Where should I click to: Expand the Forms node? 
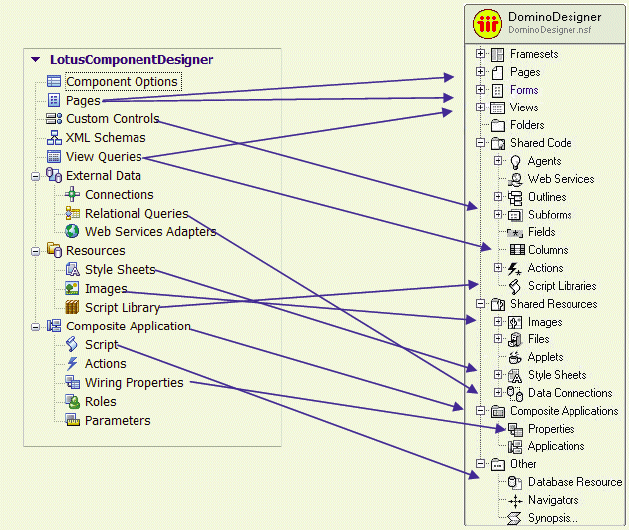pyautogui.click(x=480, y=89)
